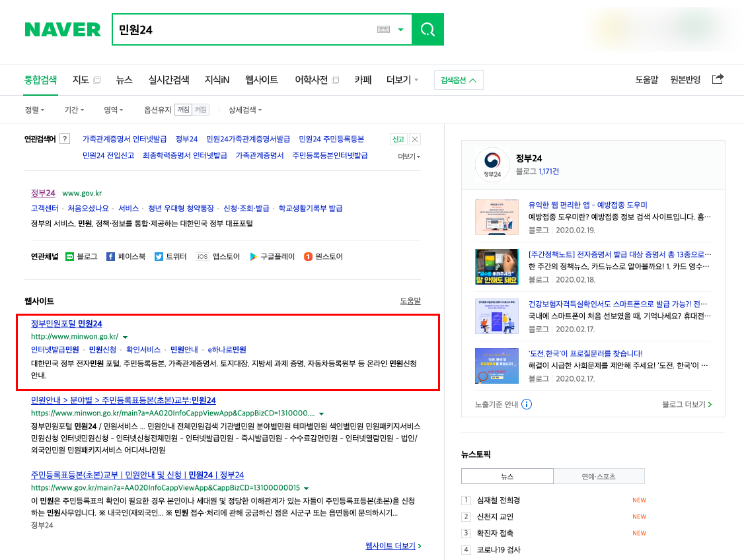744x560 pixels.
Task: Expand URL dropdown for 주민등록표등본 minwon result
Action: pyautogui.click(x=321, y=414)
